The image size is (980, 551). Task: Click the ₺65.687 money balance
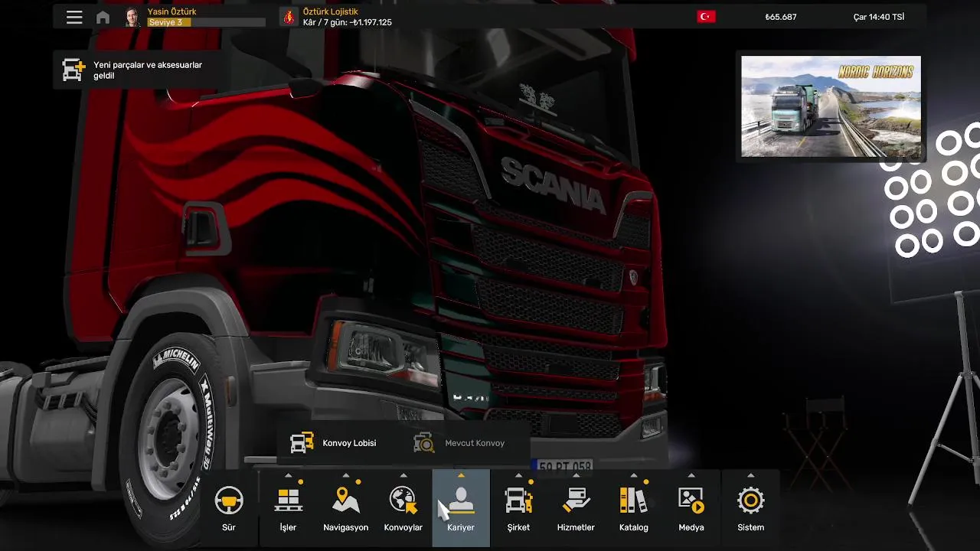point(780,17)
